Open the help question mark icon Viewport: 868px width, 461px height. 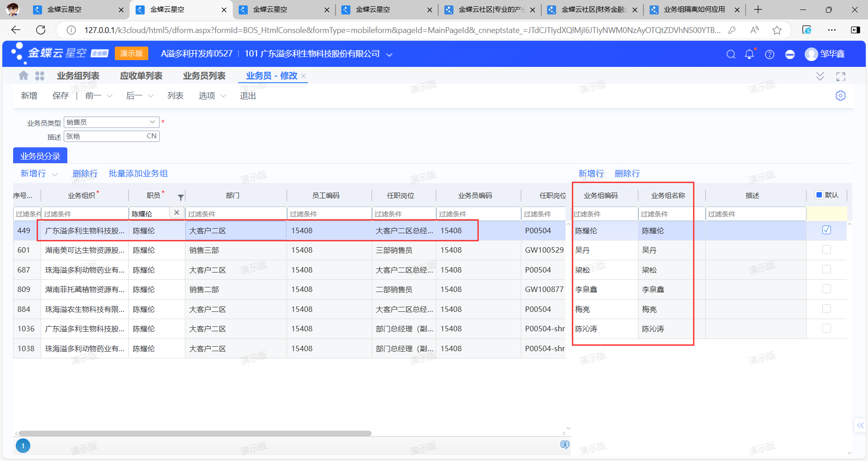(x=769, y=54)
